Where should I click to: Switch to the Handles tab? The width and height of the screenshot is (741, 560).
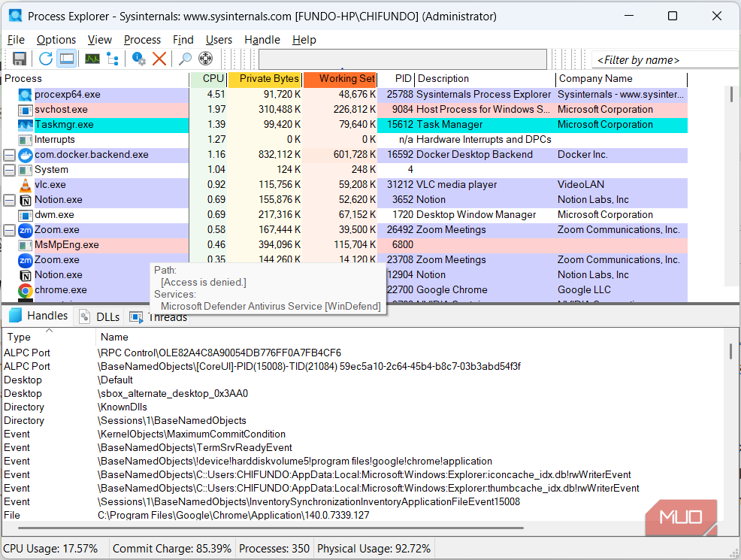(39, 316)
